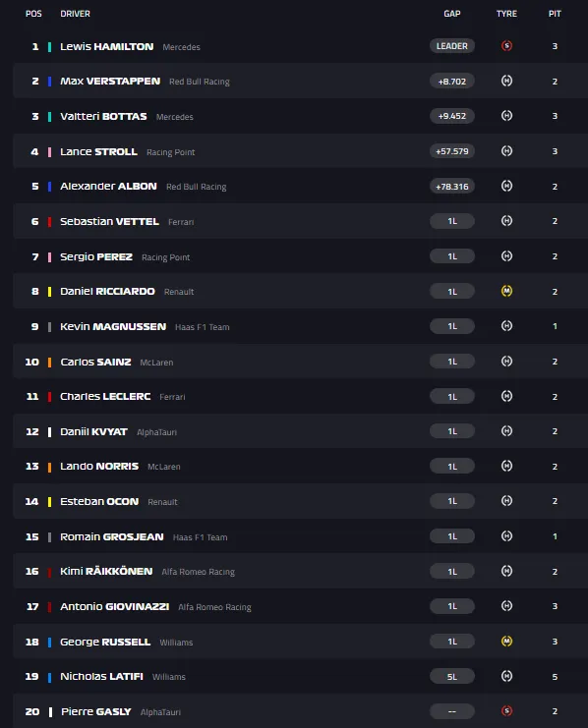Click the LEADER gap badge
Viewport: 588px width, 728px height.
[x=451, y=46]
